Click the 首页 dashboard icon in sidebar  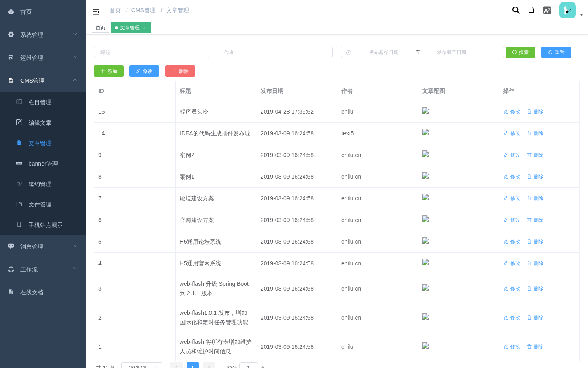[x=11, y=12]
